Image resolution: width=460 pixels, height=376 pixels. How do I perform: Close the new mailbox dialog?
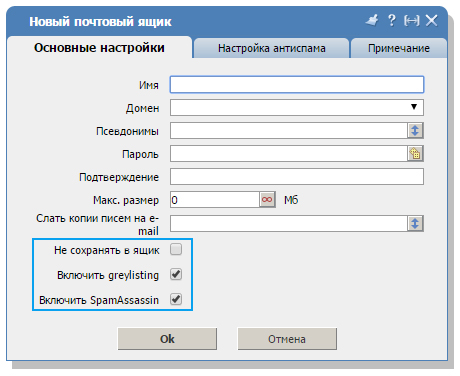[432, 21]
